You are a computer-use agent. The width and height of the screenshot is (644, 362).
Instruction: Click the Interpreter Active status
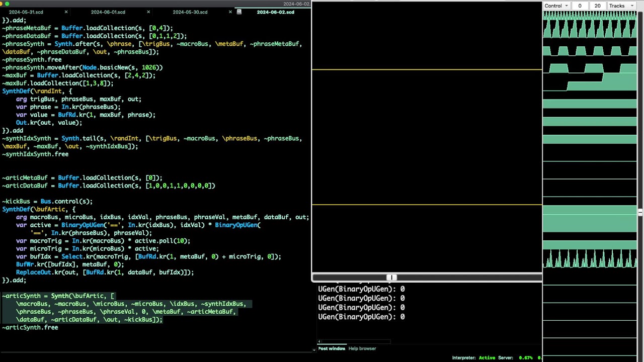pos(473,358)
